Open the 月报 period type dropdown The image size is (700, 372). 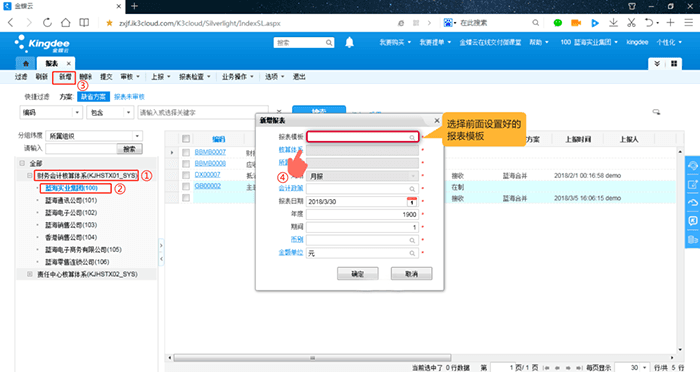pos(413,176)
